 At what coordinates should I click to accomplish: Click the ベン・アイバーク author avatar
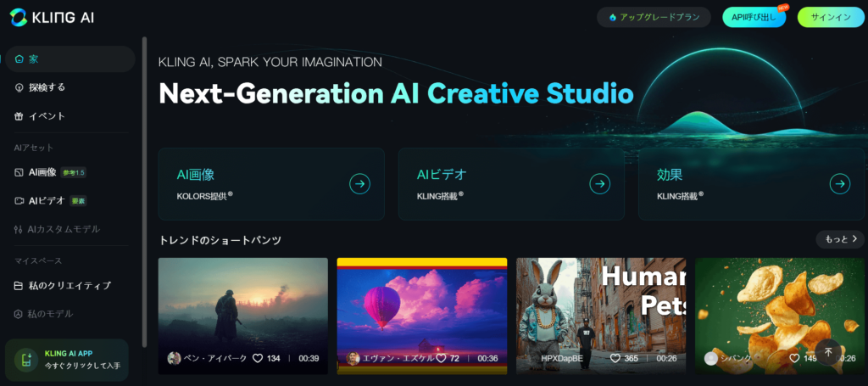174,358
